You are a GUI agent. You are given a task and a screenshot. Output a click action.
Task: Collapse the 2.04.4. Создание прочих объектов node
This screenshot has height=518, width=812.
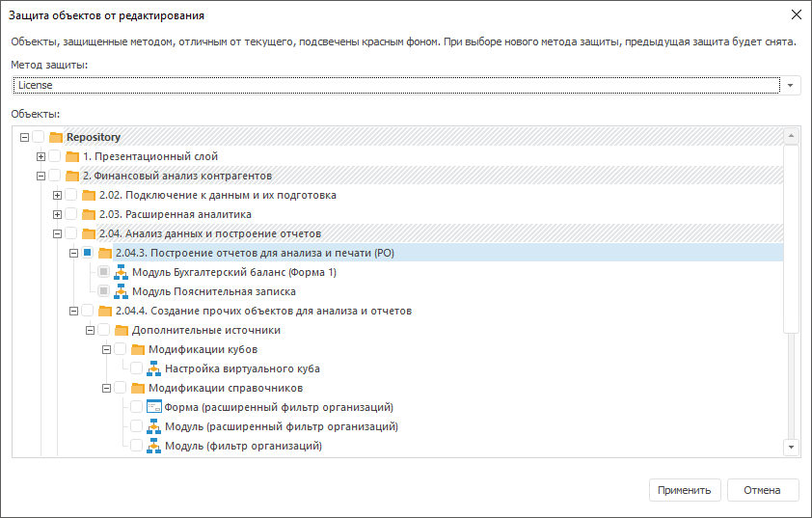73,311
